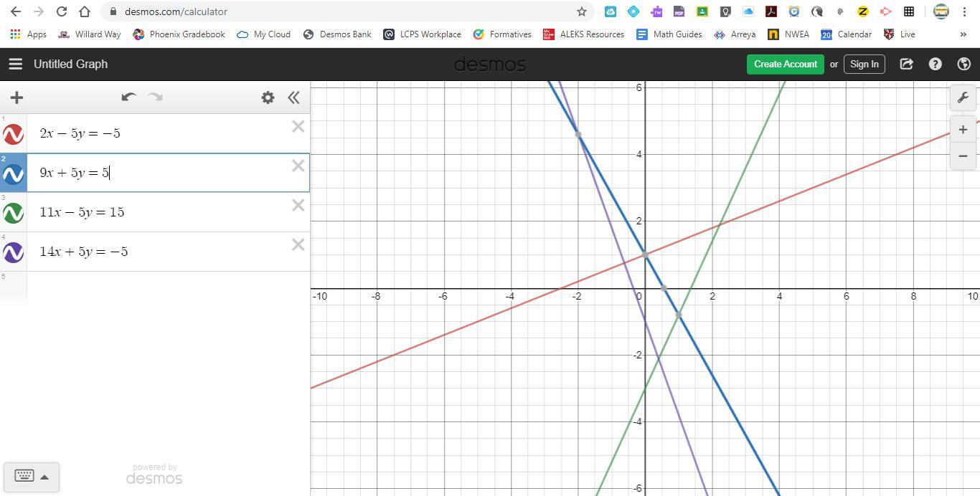Go to browser home page

point(85,11)
